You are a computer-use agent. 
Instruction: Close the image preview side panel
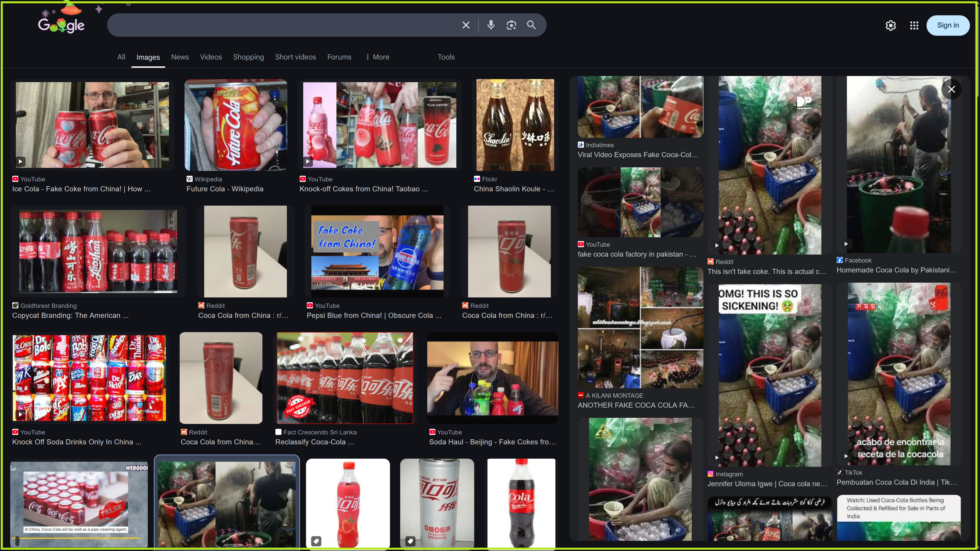[951, 89]
